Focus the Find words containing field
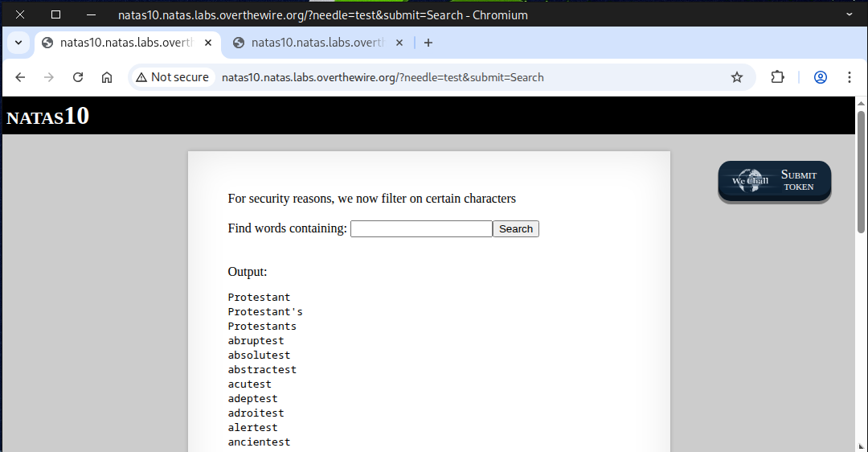The width and height of the screenshot is (868, 452). point(421,229)
